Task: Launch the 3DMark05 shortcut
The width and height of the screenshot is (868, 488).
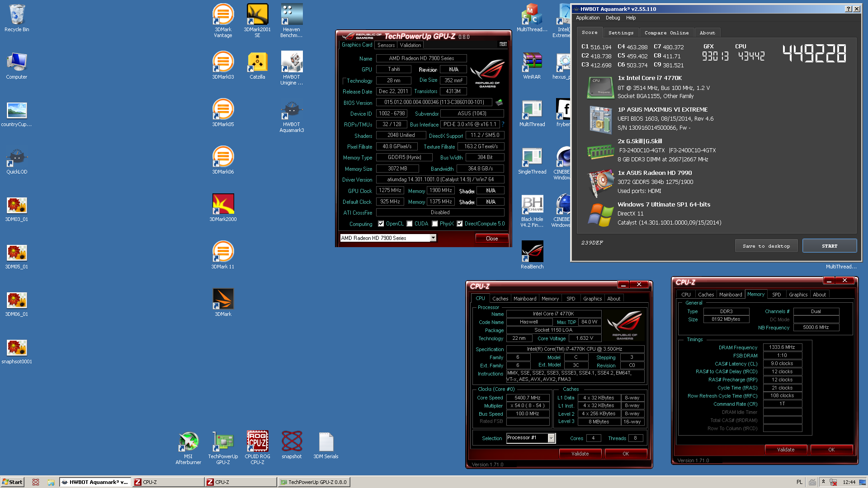Action: (223, 113)
